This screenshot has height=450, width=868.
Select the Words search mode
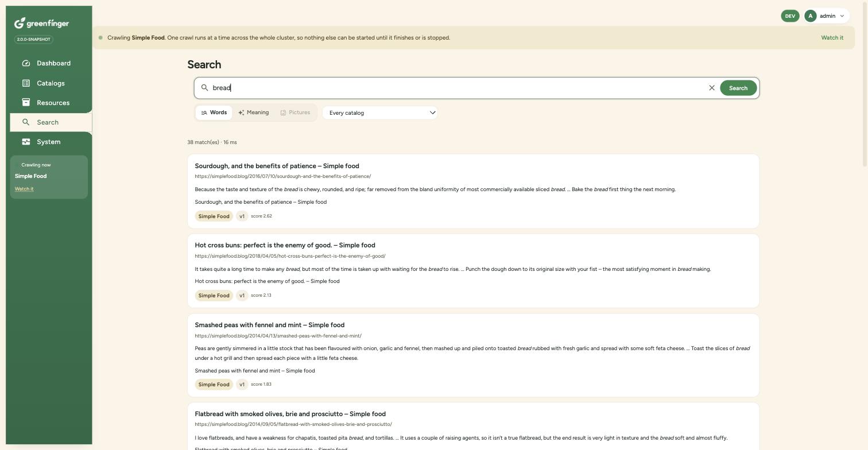[x=214, y=113]
